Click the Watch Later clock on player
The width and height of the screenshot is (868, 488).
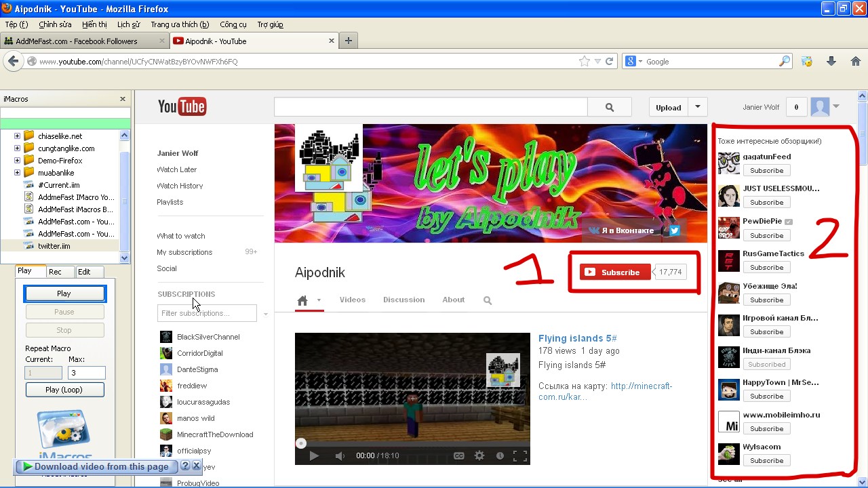(500, 456)
